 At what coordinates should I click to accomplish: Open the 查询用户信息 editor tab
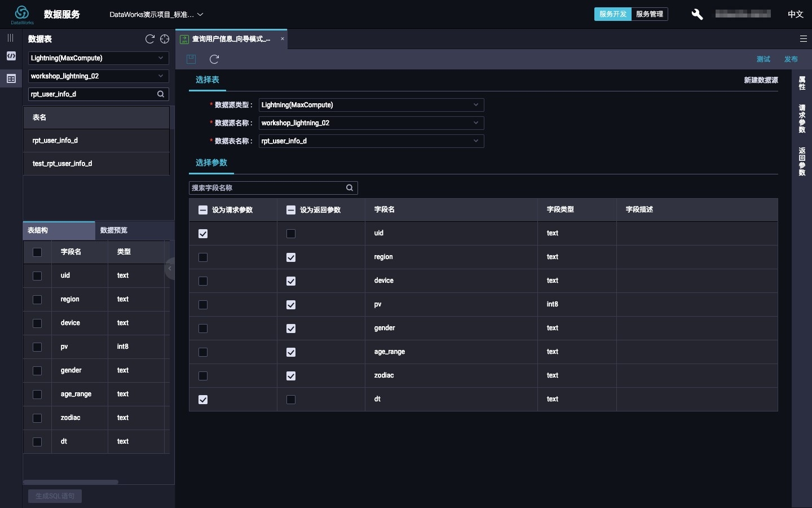click(231, 39)
